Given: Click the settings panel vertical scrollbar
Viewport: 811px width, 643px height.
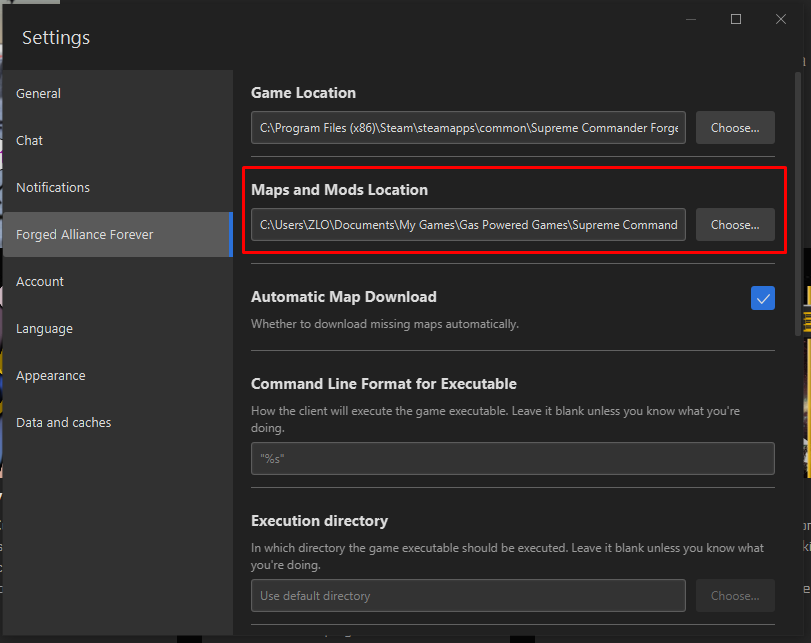Looking at the screenshot, I should [798, 204].
